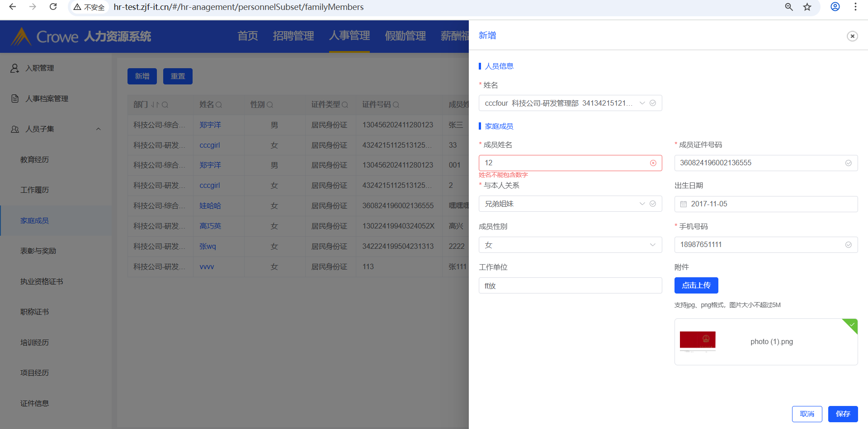Screen dimensions: 868x429
Task: Open the 成员性别 dropdown
Action: coord(652,245)
